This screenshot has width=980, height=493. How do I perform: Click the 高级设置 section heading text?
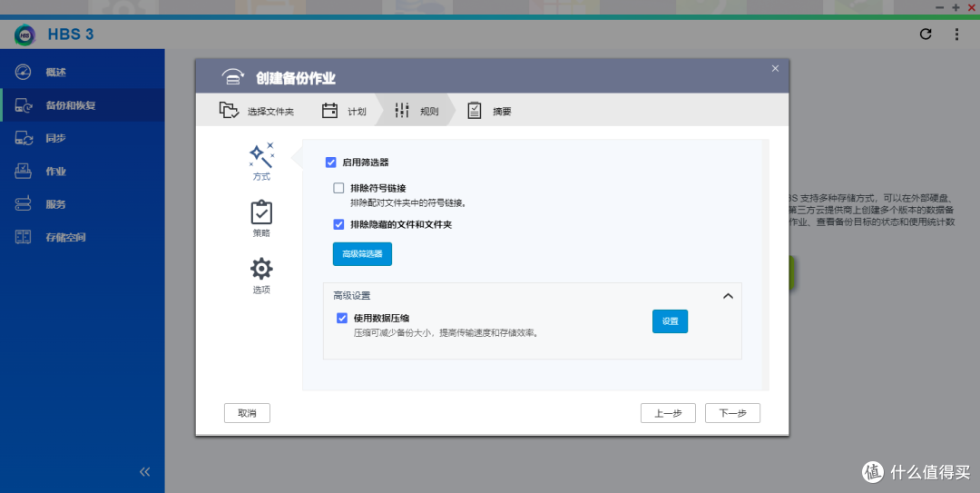click(352, 295)
